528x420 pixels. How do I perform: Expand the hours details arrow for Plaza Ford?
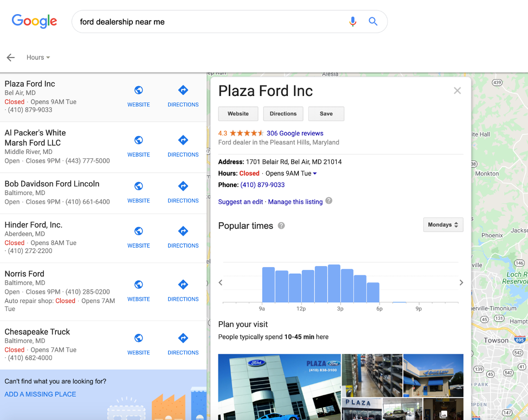(315, 173)
